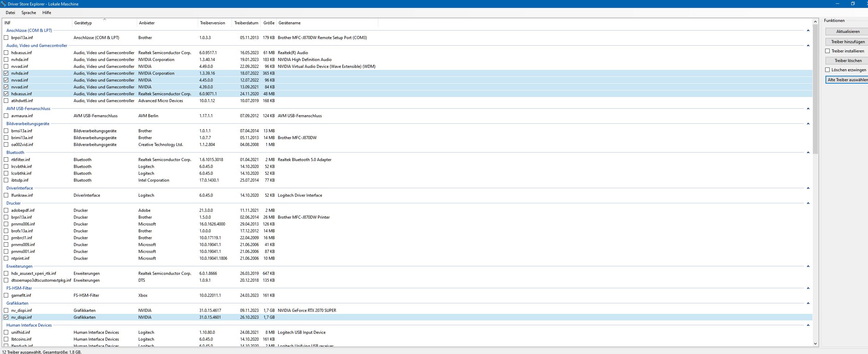
Task: Open the Hilfe menu
Action: pyautogui.click(x=47, y=13)
